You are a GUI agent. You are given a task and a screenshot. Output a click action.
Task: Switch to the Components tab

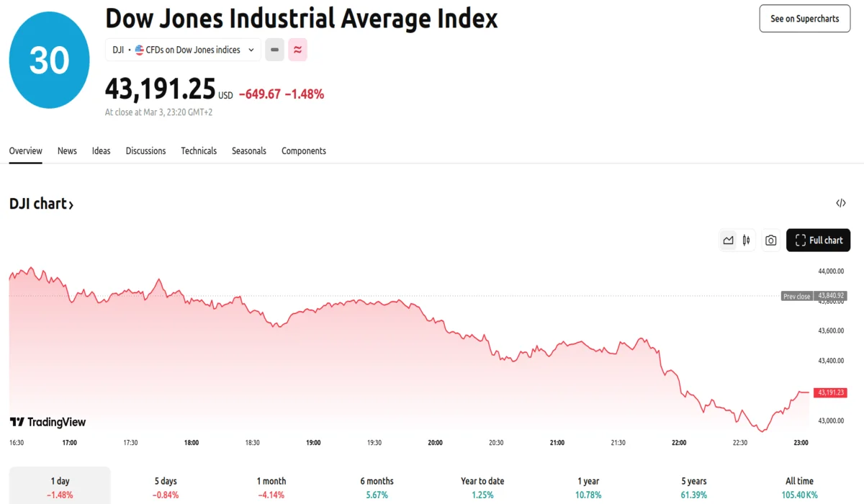(303, 151)
